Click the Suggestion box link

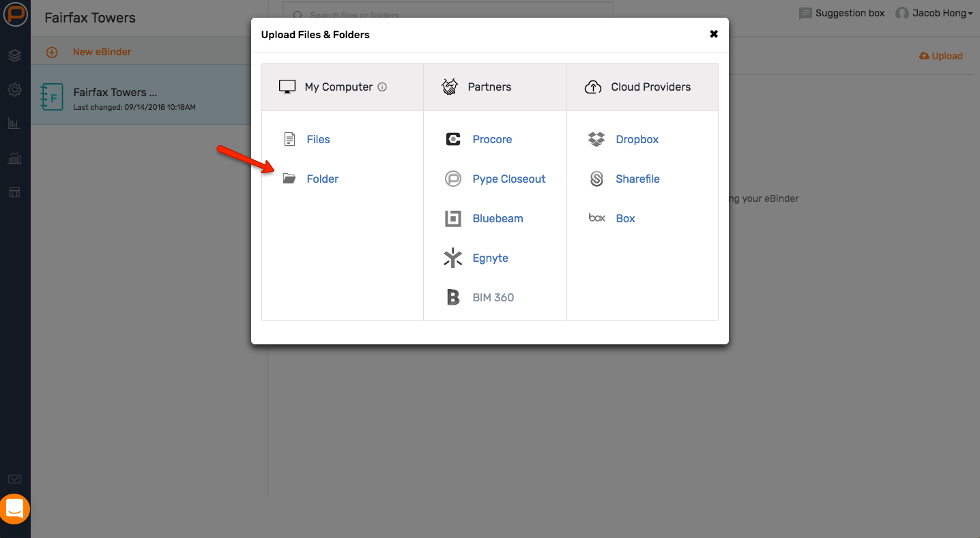coord(842,14)
